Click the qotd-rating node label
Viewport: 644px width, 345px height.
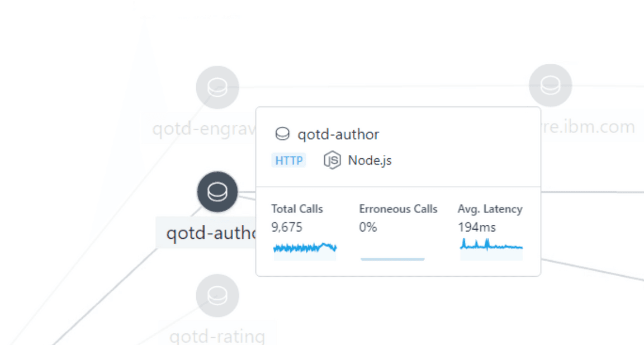217,336
